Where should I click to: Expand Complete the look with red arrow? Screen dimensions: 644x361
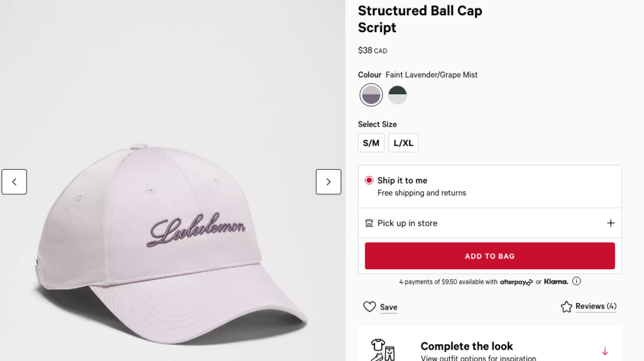pyautogui.click(x=605, y=351)
